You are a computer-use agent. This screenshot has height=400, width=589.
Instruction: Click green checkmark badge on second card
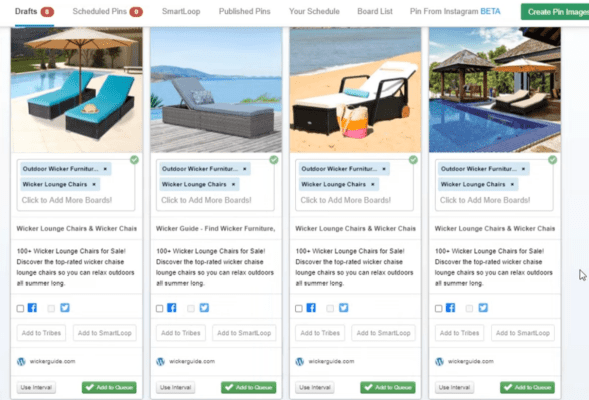274,160
